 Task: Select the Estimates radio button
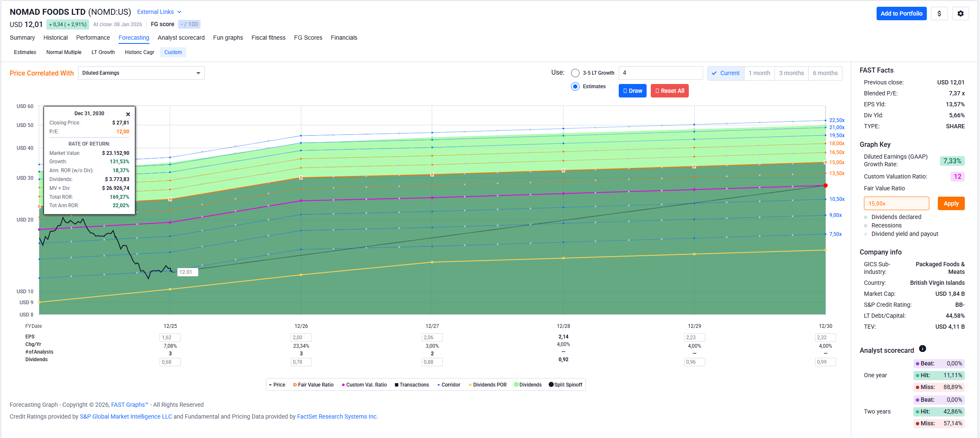pos(575,87)
